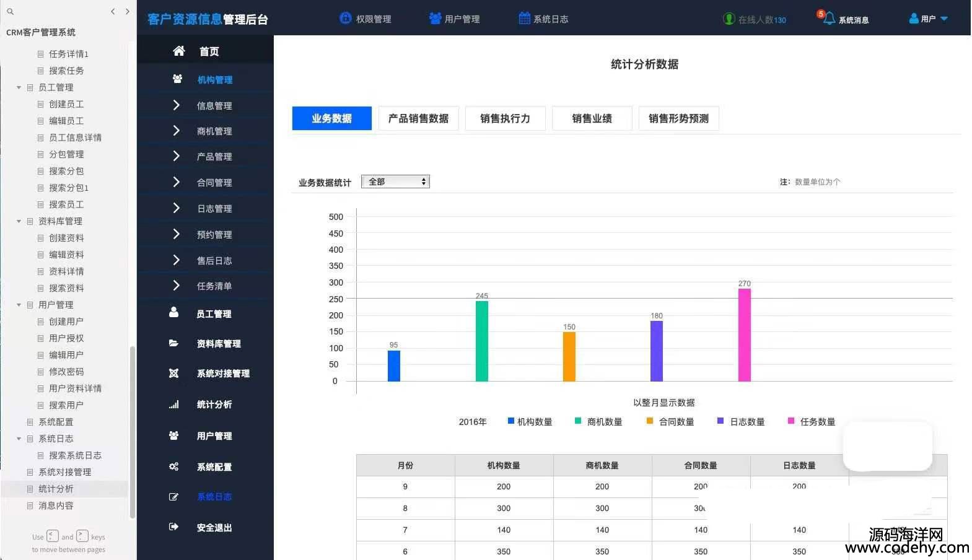The image size is (972, 560).
Task: Open 修改密码 in the left tree
Action: click(x=66, y=372)
